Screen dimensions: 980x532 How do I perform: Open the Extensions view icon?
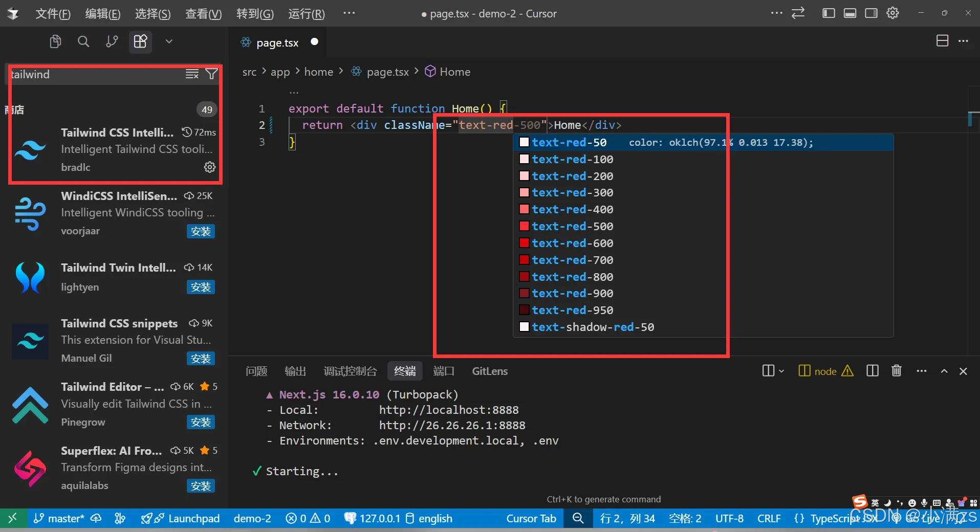[140, 41]
